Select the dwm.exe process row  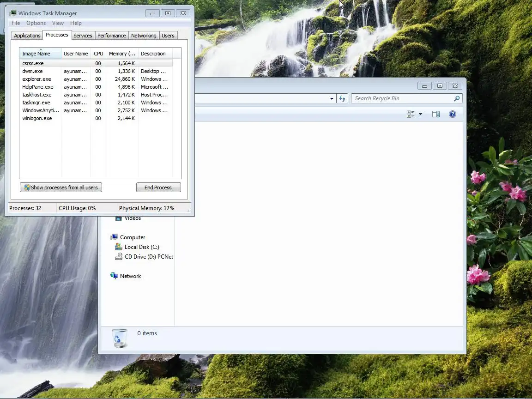[96, 71]
